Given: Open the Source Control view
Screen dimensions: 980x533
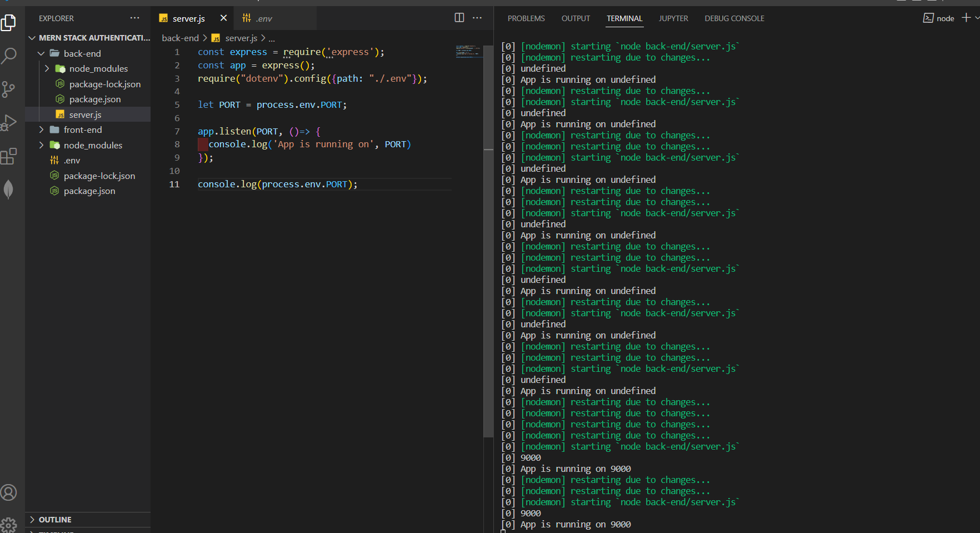Looking at the screenshot, I should [x=9, y=89].
